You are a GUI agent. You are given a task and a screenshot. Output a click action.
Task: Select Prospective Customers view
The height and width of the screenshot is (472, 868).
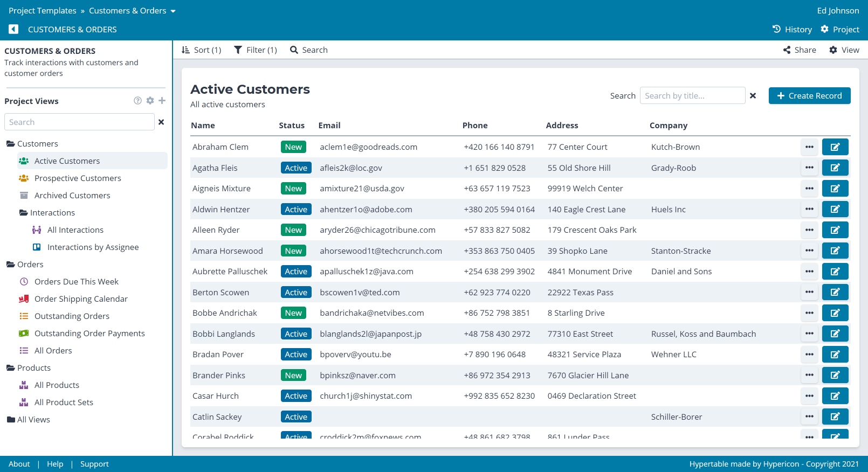point(78,178)
